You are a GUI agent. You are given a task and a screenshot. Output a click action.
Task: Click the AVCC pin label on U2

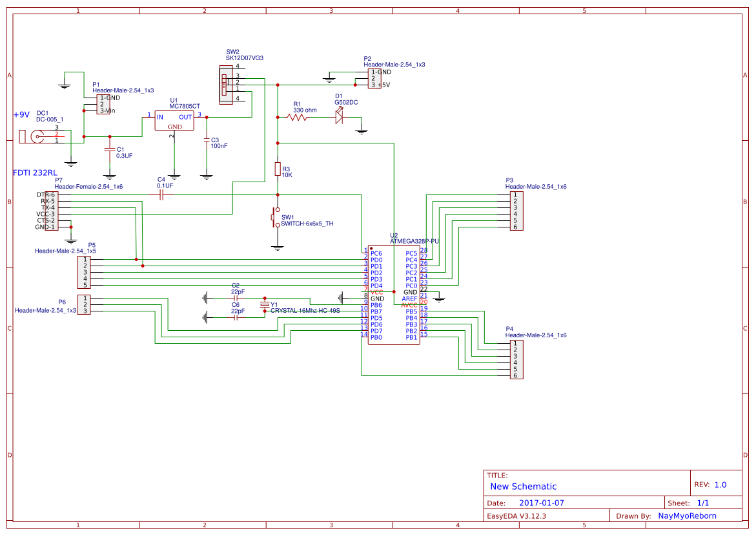point(409,306)
